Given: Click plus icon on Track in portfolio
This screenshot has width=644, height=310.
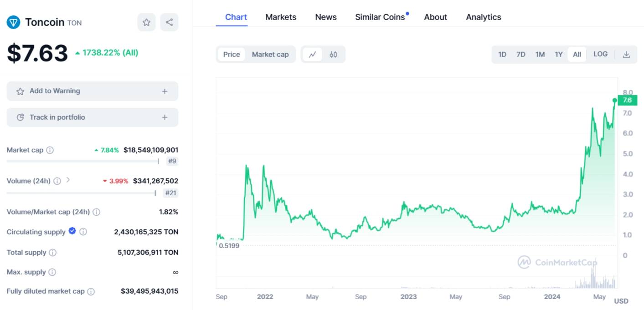Looking at the screenshot, I should coord(165,117).
